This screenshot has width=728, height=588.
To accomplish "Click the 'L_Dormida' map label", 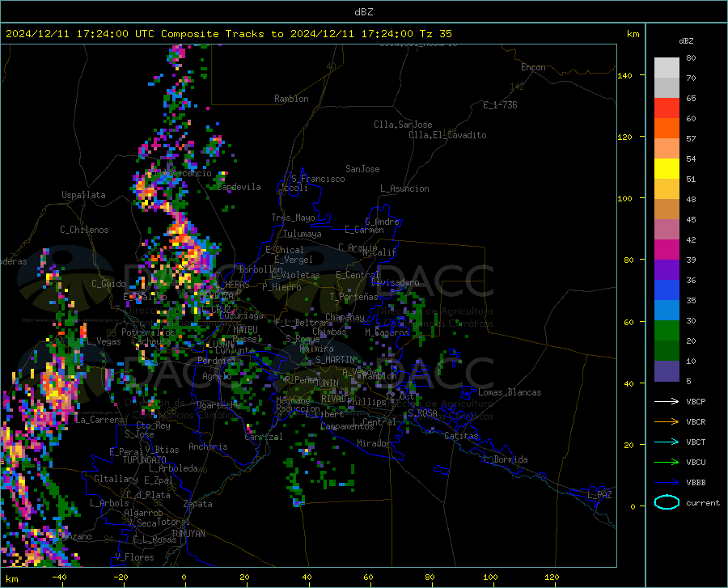I will pos(506,459).
